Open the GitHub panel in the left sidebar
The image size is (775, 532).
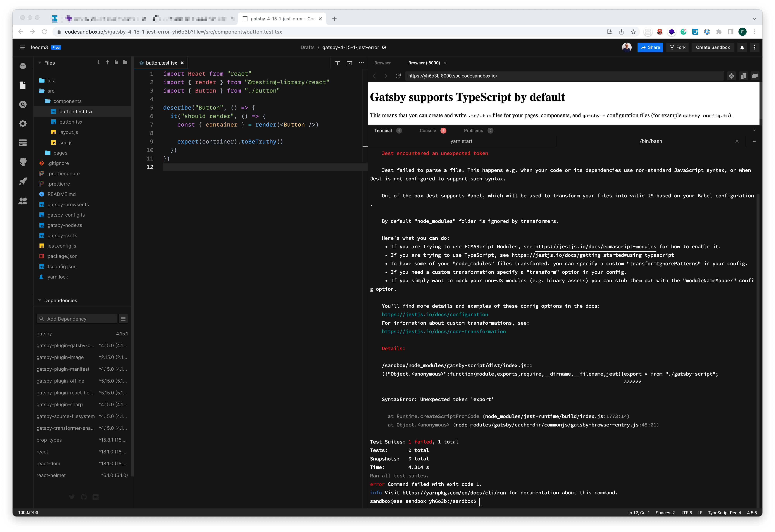(x=23, y=162)
